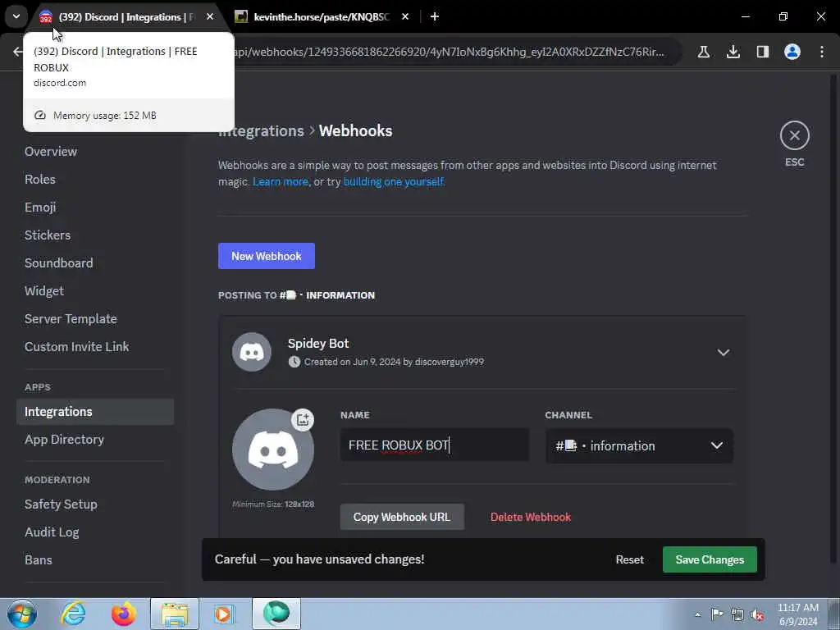Open the Widget settings page
Image resolution: width=840 pixels, height=630 pixels.
[44, 291]
